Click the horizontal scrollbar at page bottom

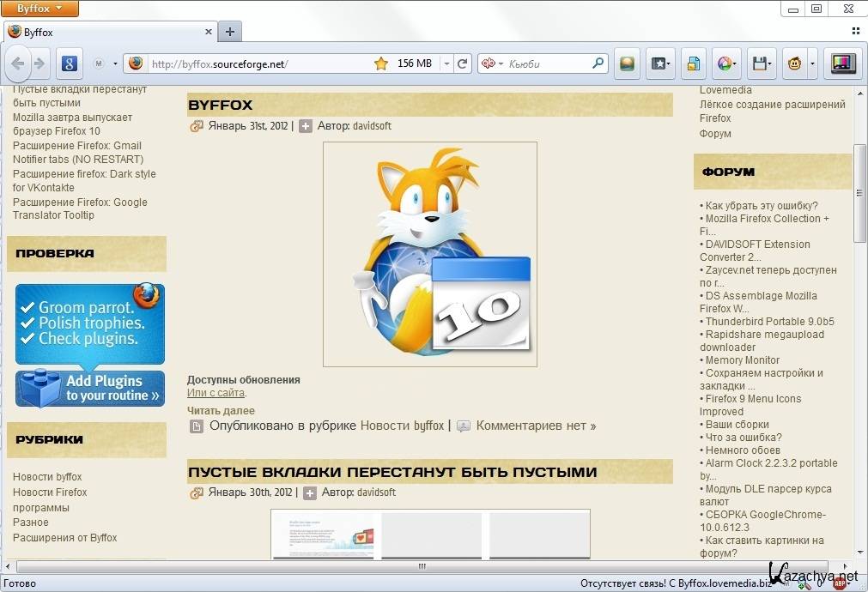421,566
